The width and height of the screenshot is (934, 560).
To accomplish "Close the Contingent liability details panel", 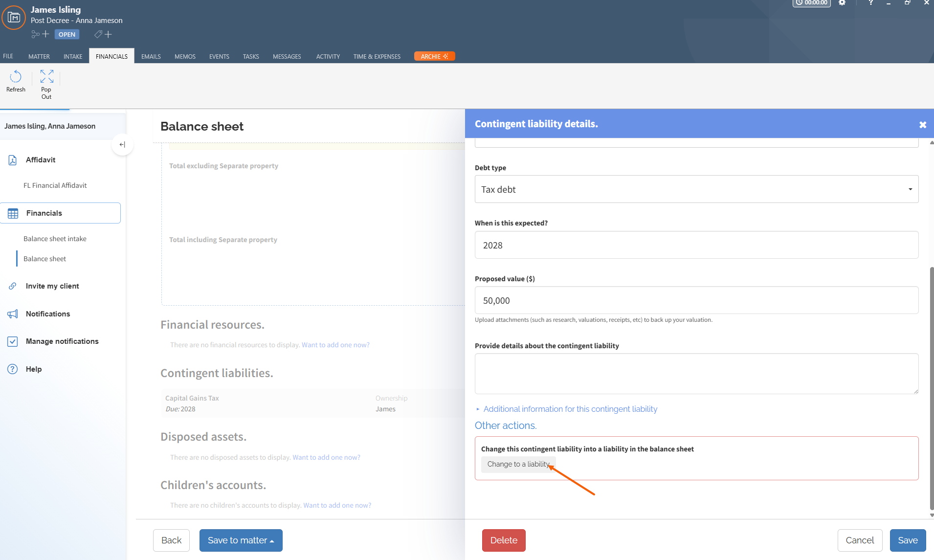I will pyautogui.click(x=923, y=125).
